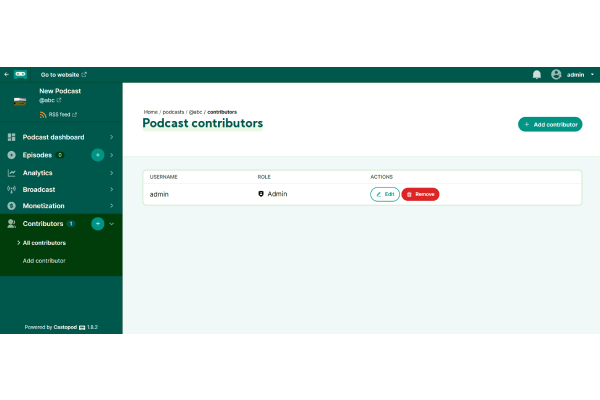Click the New Podcast cover thumbnail

pyautogui.click(x=20, y=100)
